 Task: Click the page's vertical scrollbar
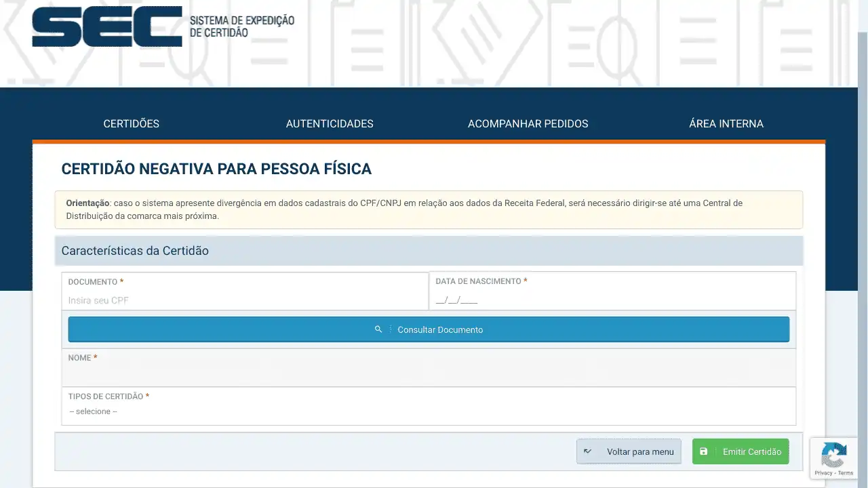pos(863,203)
